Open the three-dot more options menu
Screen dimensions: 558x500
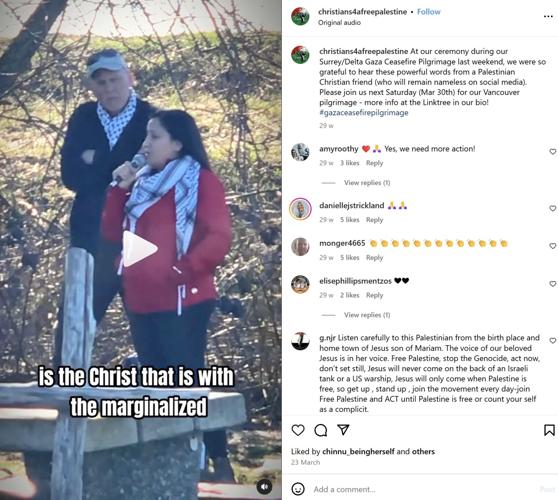(x=548, y=16)
